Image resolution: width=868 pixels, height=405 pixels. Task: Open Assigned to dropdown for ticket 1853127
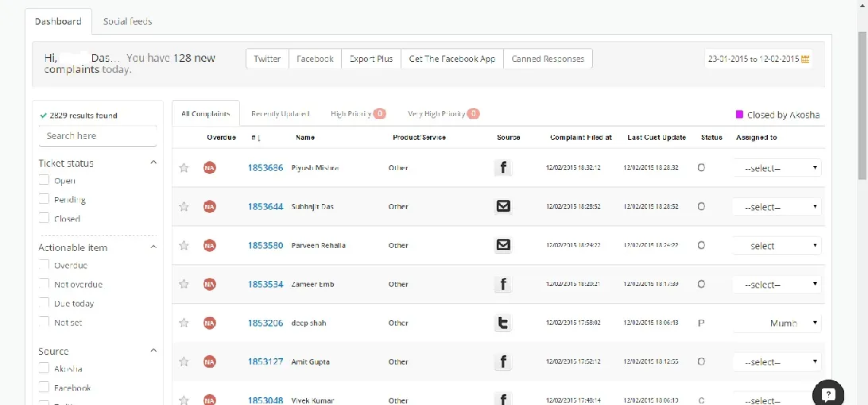click(x=777, y=361)
